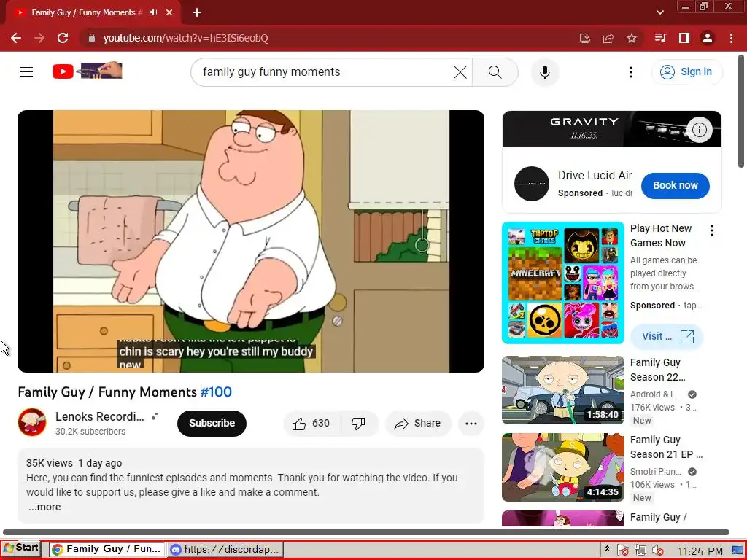Open the Family Guy Season 21 EP thumbnail

[562, 467]
